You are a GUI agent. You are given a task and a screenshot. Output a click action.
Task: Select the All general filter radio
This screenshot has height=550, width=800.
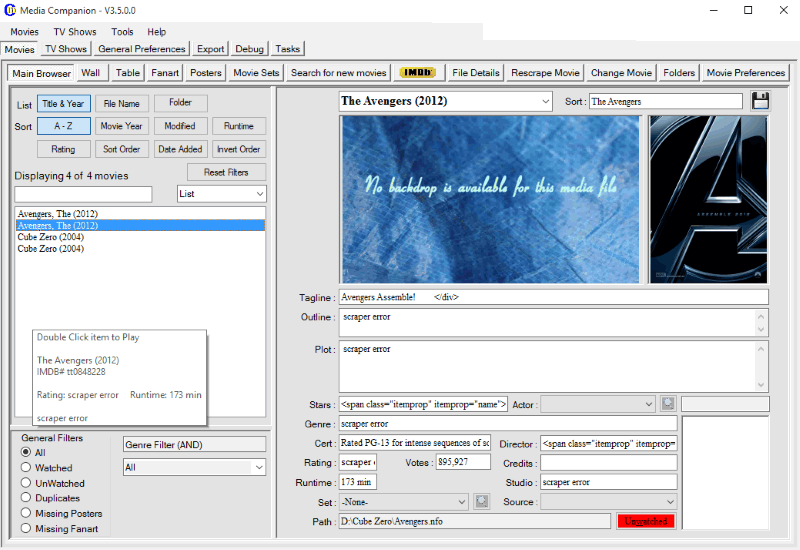coord(26,452)
